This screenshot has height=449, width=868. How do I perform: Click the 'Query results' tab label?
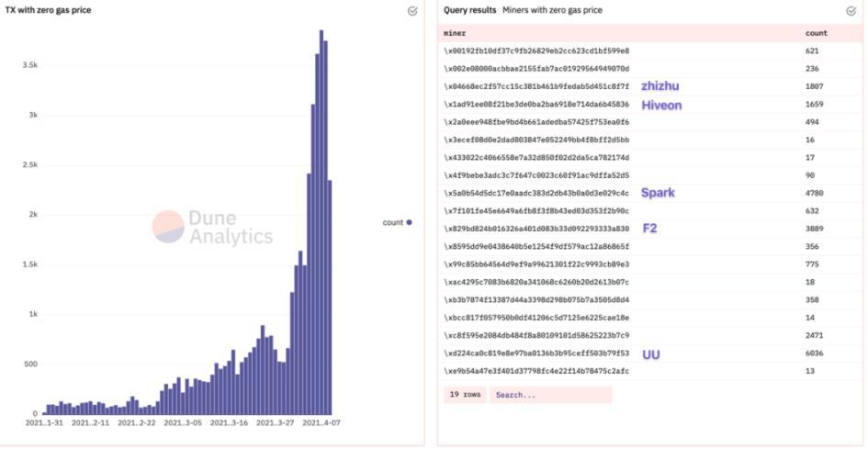pyautogui.click(x=469, y=10)
